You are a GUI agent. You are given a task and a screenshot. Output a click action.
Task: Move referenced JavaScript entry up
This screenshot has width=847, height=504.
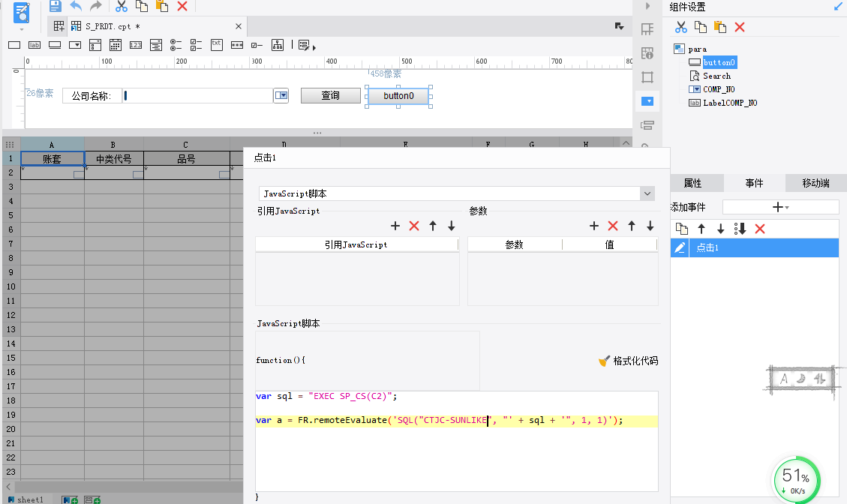(x=433, y=226)
